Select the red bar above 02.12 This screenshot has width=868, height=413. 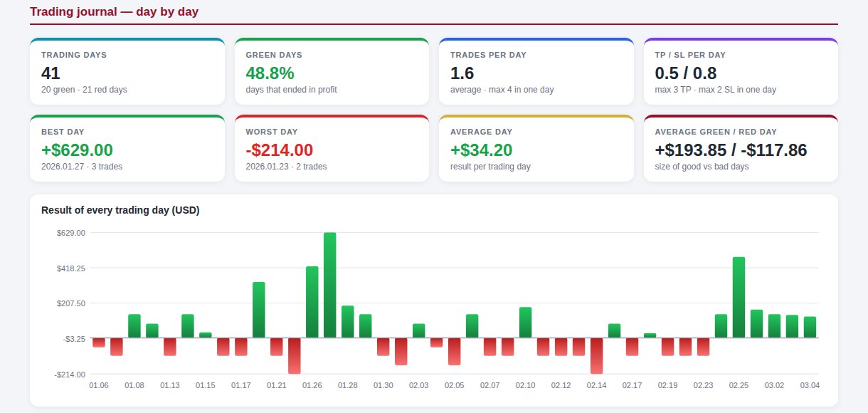point(561,347)
